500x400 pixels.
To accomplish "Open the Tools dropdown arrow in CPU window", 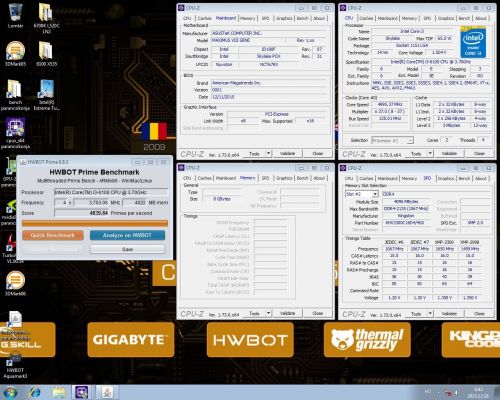I will (430, 153).
